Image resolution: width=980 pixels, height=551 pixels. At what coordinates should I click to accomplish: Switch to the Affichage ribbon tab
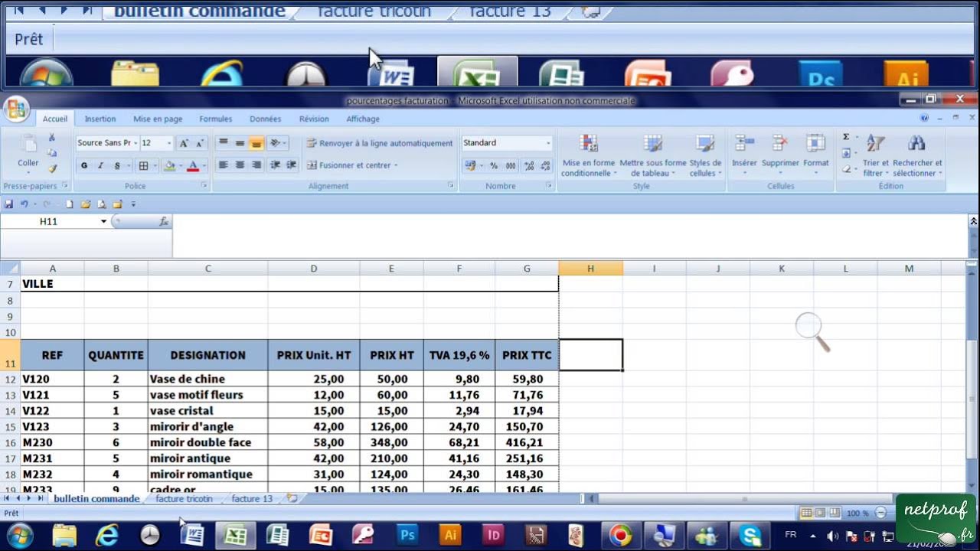363,119
